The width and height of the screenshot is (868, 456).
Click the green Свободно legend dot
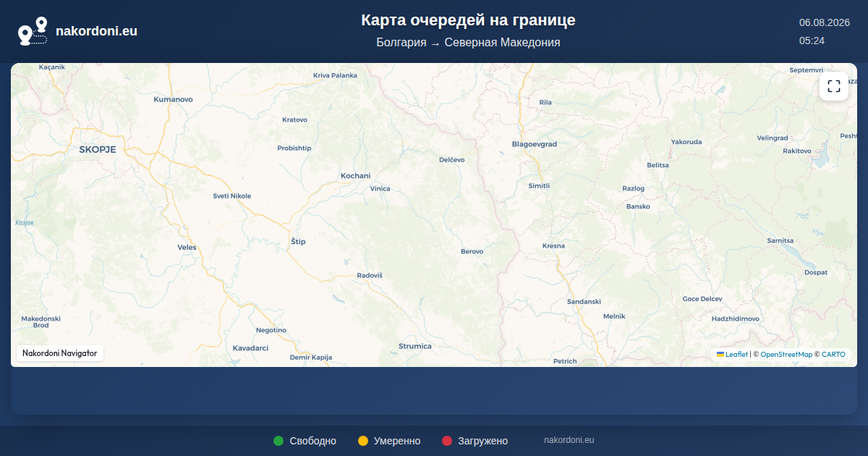pyautogui.click(x=278, y=441)
